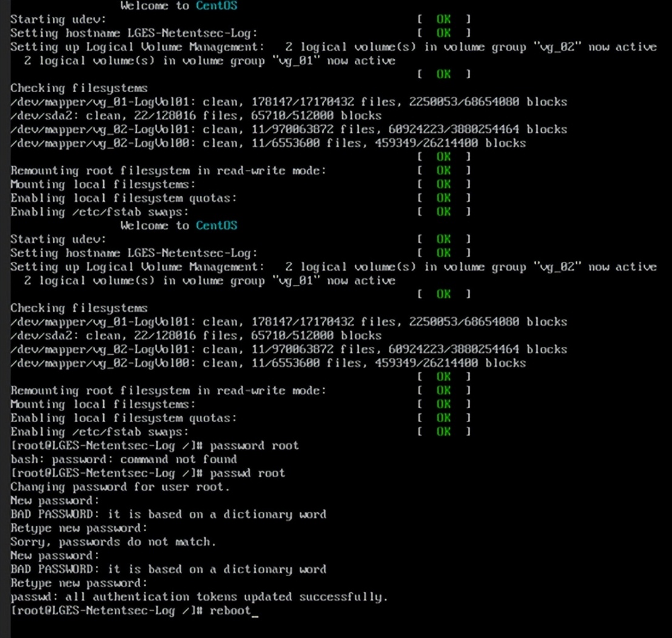Click the "passwd root" command line
Screen dimensions: 672x638
[249, 472]
